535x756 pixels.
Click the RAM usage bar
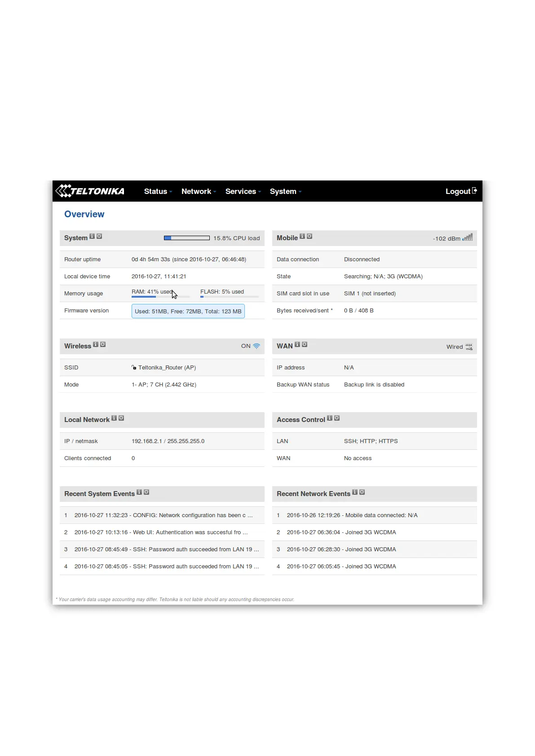(161, 297)
